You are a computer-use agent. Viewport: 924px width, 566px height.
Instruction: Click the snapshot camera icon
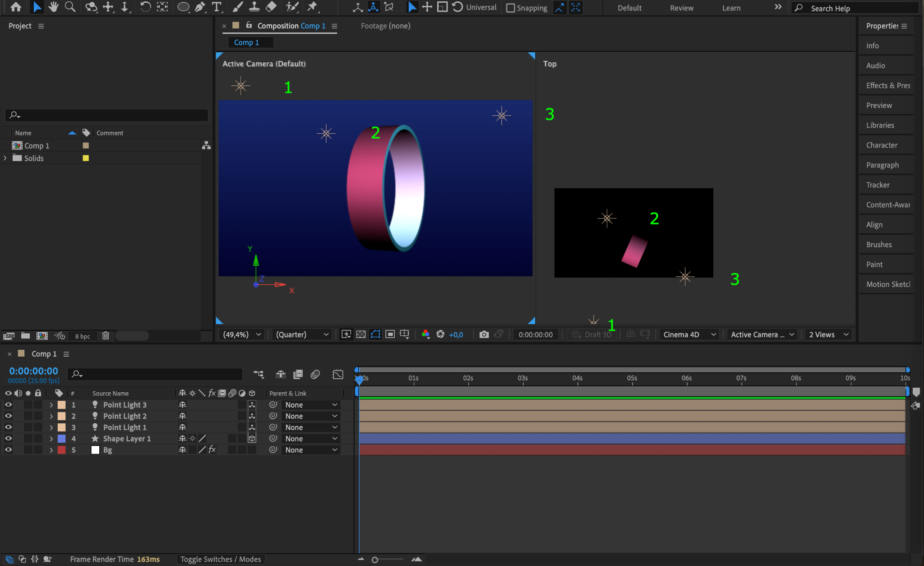point(484,334)
